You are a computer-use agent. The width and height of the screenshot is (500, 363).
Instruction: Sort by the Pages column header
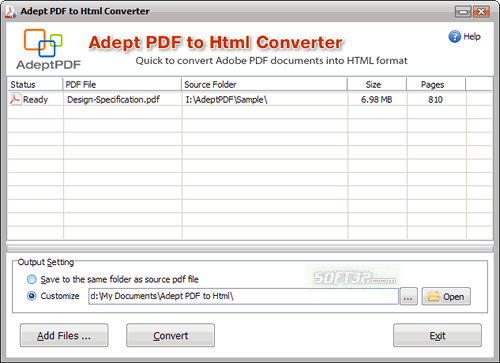(436, 84)
